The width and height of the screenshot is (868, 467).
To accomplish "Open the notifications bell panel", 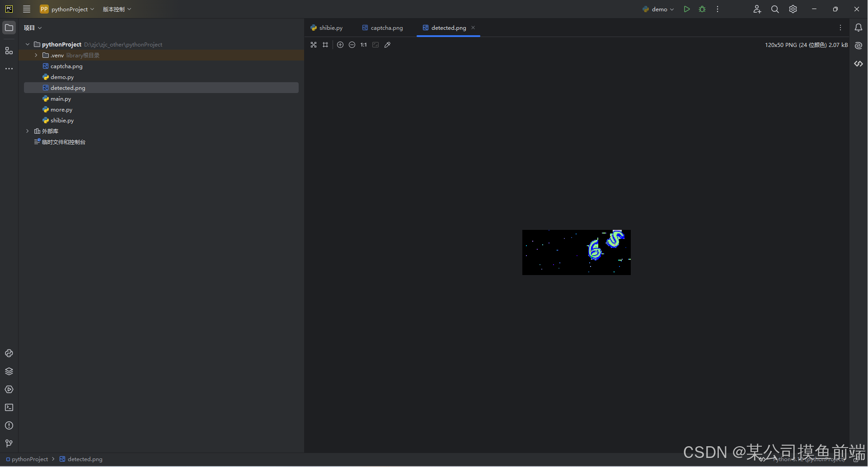I will click(859, 28).
